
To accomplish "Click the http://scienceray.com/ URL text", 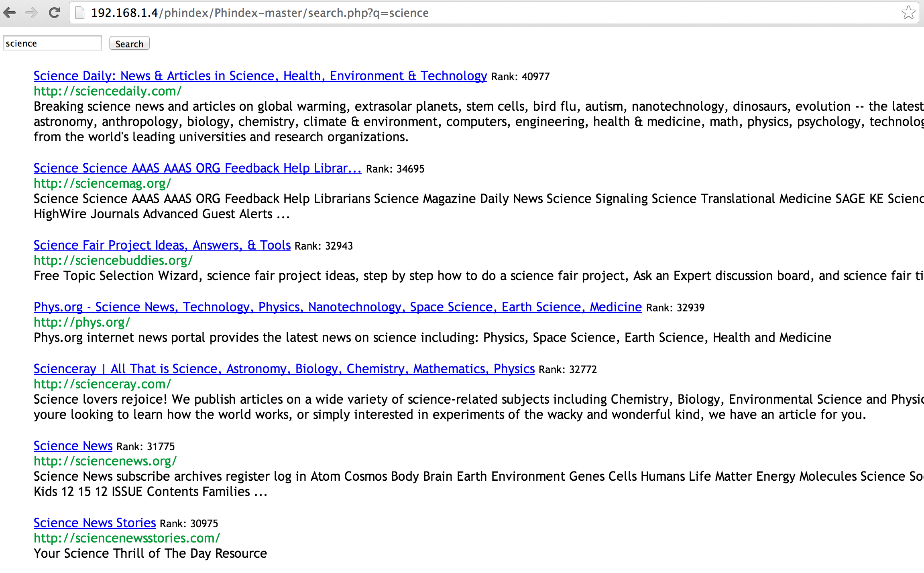I will (102, 384).
